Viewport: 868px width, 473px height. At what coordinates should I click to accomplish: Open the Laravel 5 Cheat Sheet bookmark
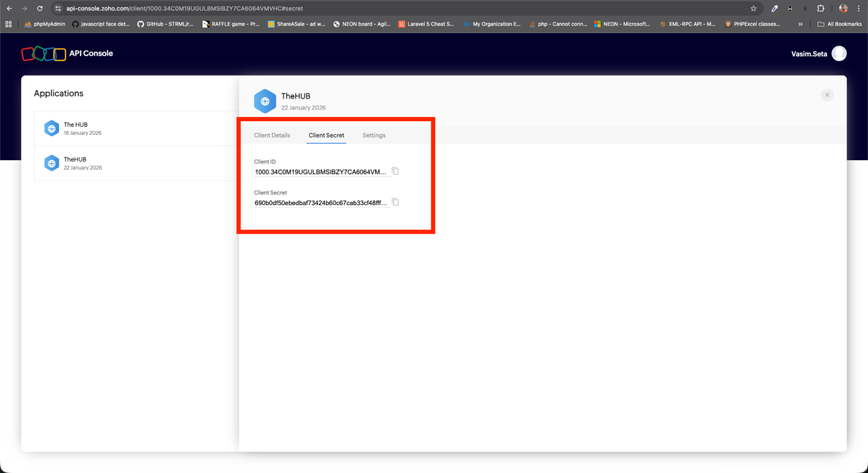click(x=426, y=24)
